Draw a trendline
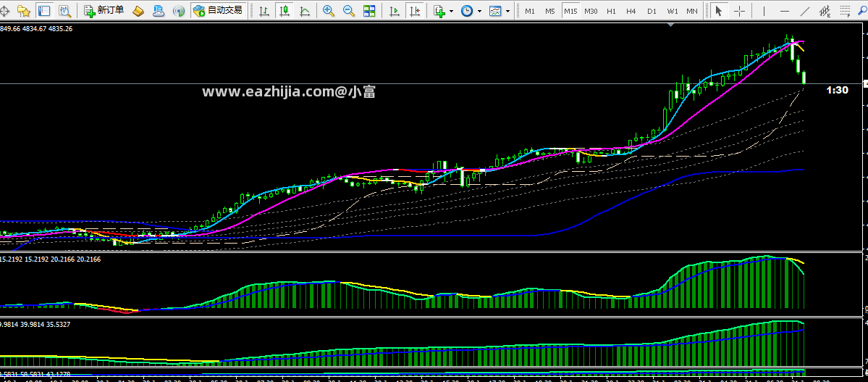 [806, 11]
